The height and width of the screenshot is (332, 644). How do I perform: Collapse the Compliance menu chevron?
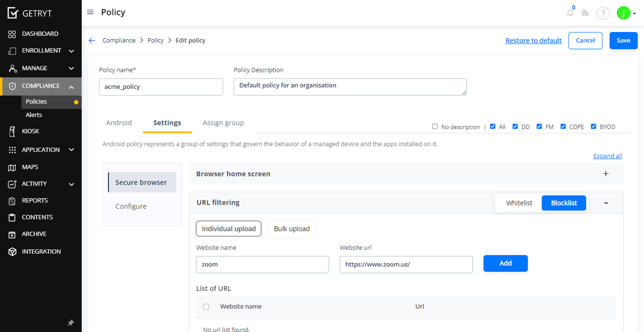click(71, 87)
